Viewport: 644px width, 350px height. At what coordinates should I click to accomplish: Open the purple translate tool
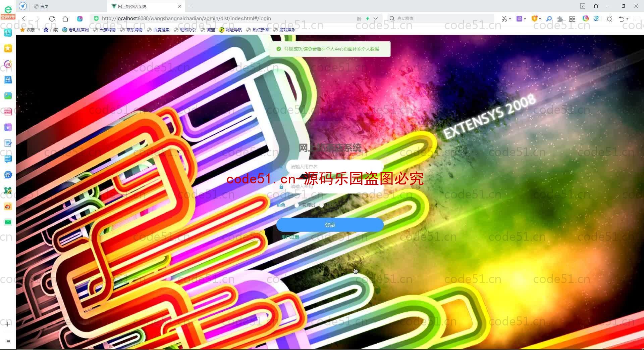pos(519,19)
